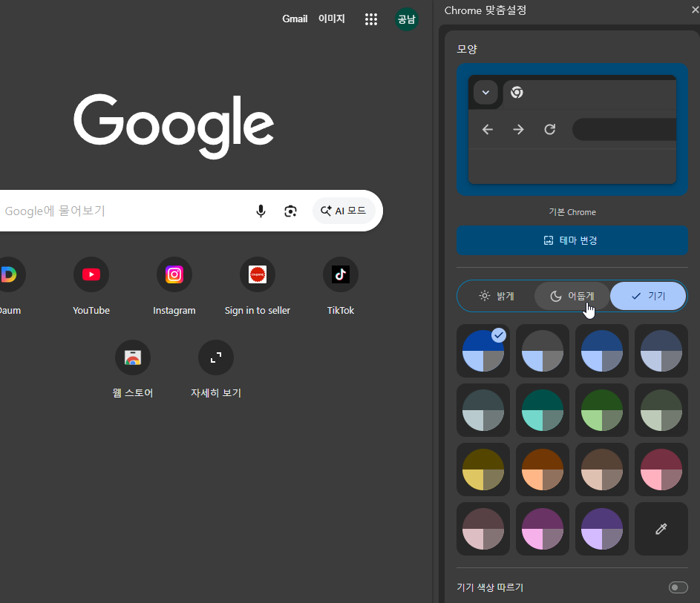Toggle 기기 색상 따르기 switch

tap(678, 587)
